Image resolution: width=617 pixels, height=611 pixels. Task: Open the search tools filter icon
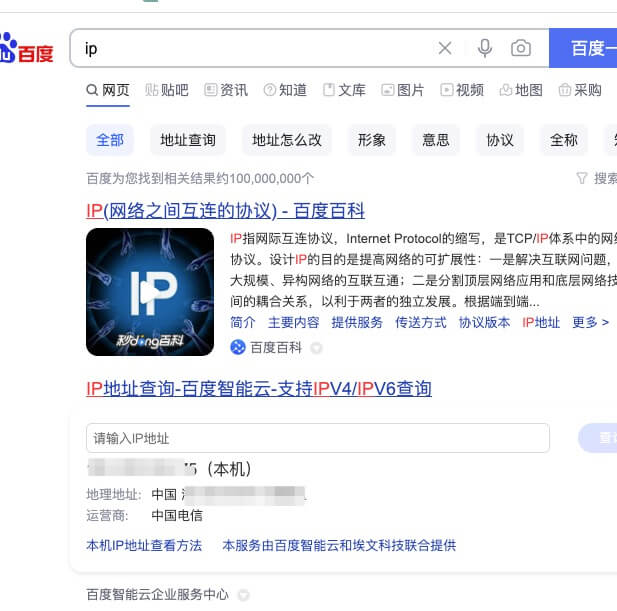pyautogui.click(x=582, y=178)
